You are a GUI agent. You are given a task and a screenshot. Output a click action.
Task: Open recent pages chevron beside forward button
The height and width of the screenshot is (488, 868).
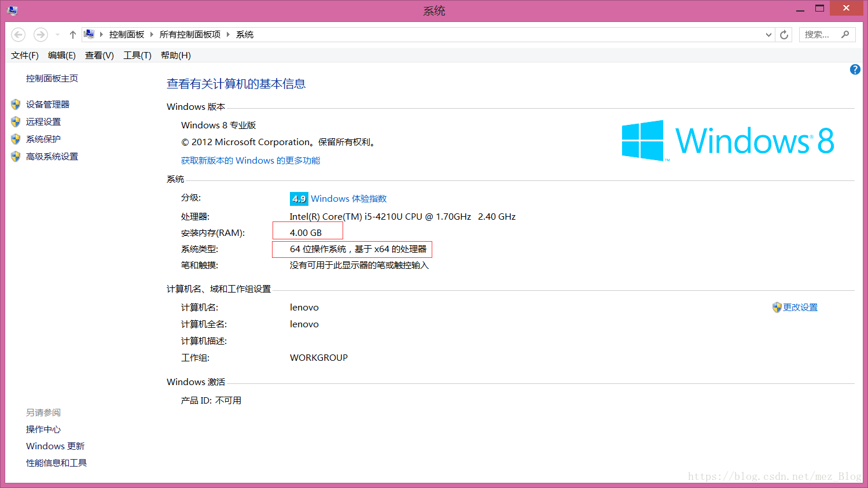56,34
